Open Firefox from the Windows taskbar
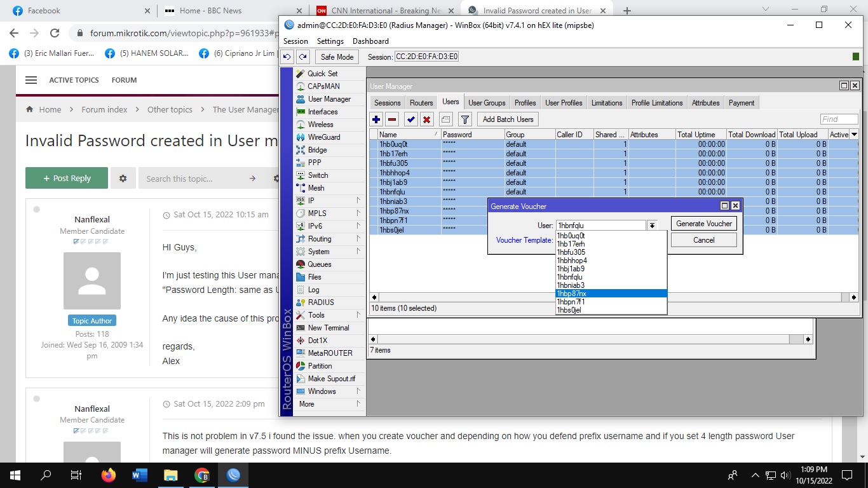The width and height of the screenshot is (868, 488). [x=109, y=475]
